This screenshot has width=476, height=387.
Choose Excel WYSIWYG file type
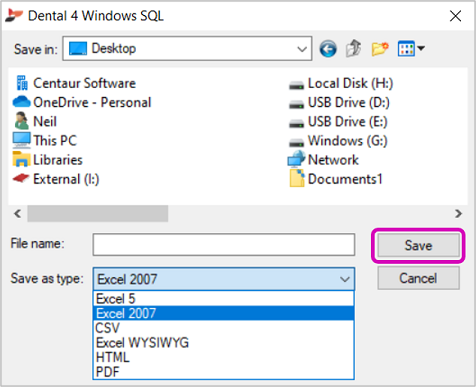coord(223,343)
